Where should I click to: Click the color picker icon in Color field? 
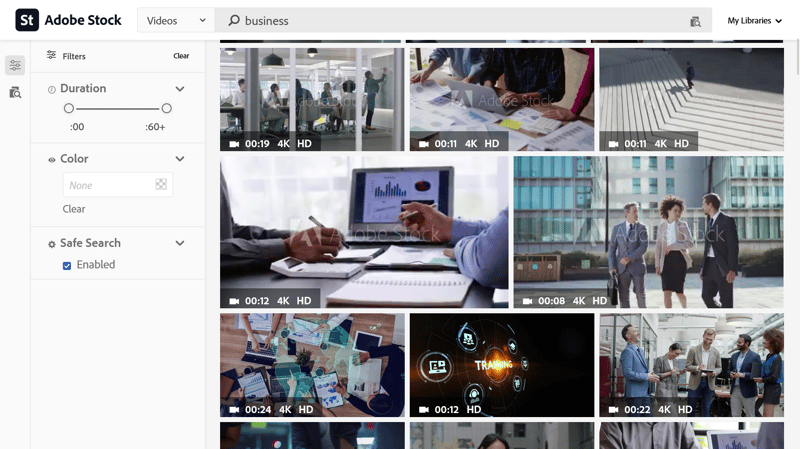point(161,185)
